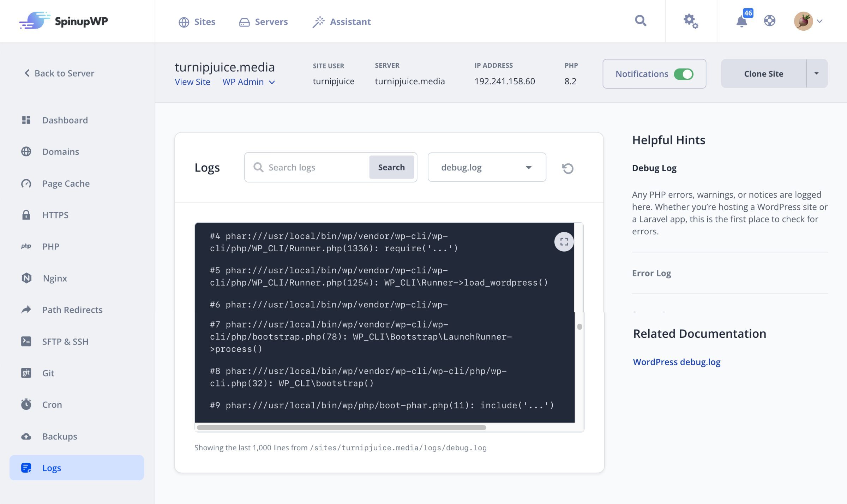The image size is (847, 504).
Task: Switch to the Servers tab
Action: pos(263,22)
